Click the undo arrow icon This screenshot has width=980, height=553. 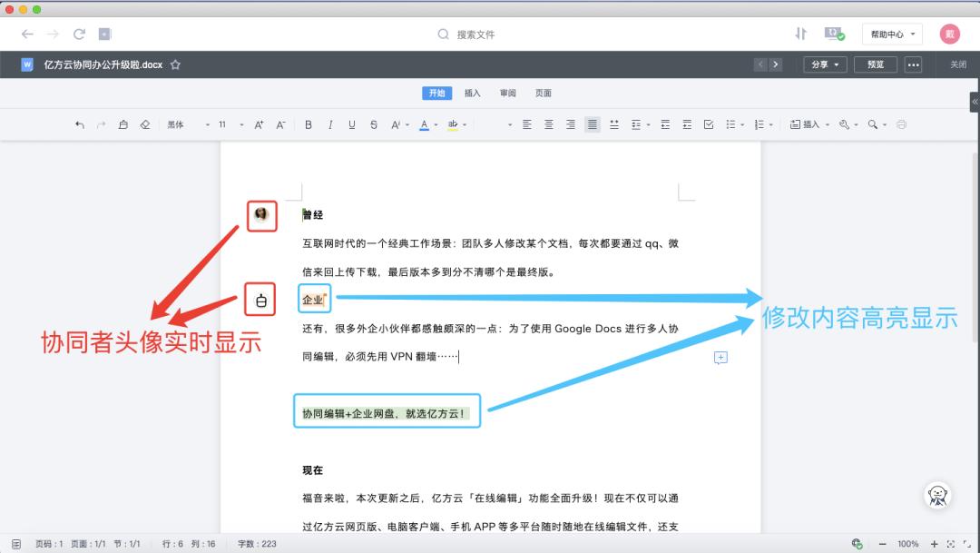(80, 124)
